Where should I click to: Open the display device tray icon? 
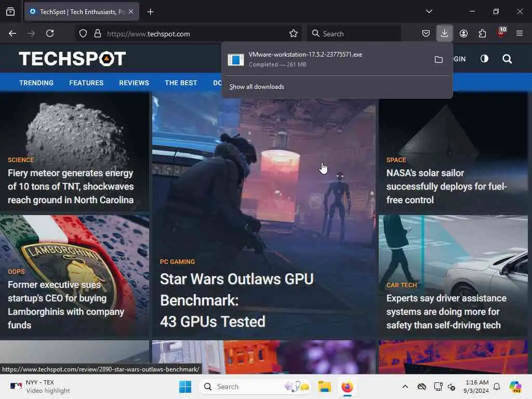[x=438, y=387]
